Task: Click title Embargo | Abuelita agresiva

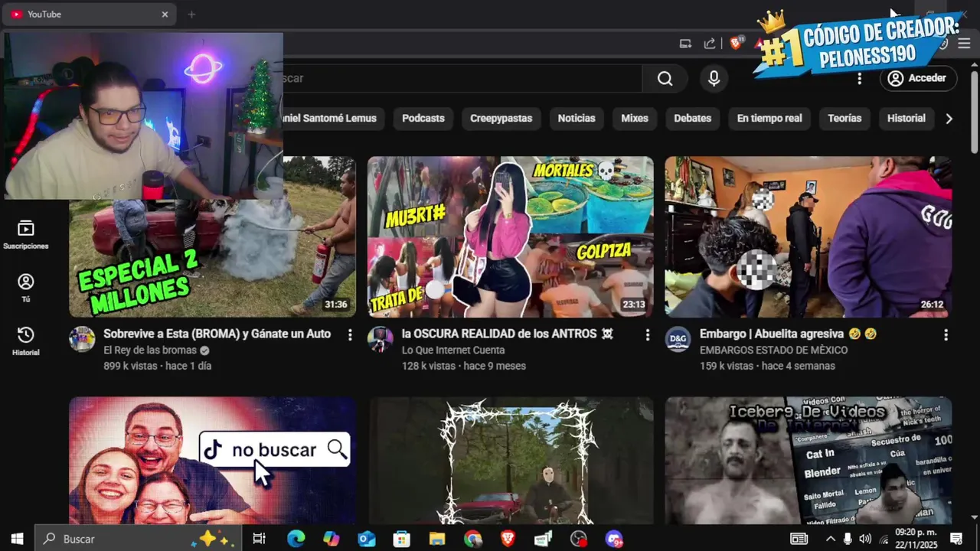Action: [788, 334]
